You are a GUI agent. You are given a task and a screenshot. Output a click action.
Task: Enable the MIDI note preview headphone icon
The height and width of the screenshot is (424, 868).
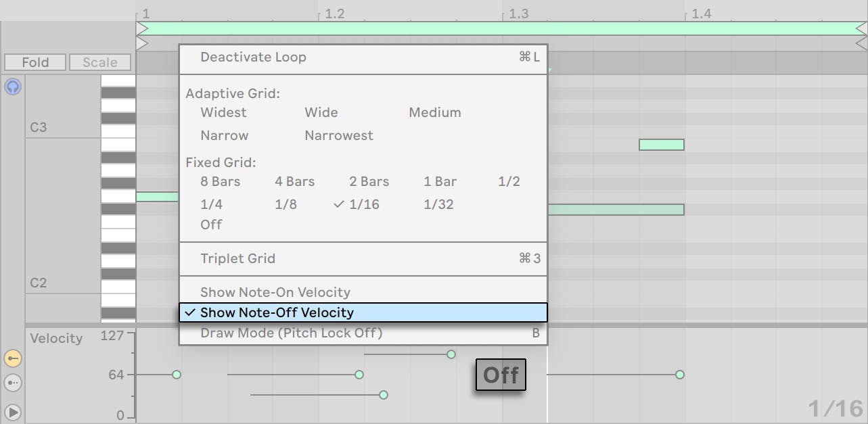click(x=12, y=87)
